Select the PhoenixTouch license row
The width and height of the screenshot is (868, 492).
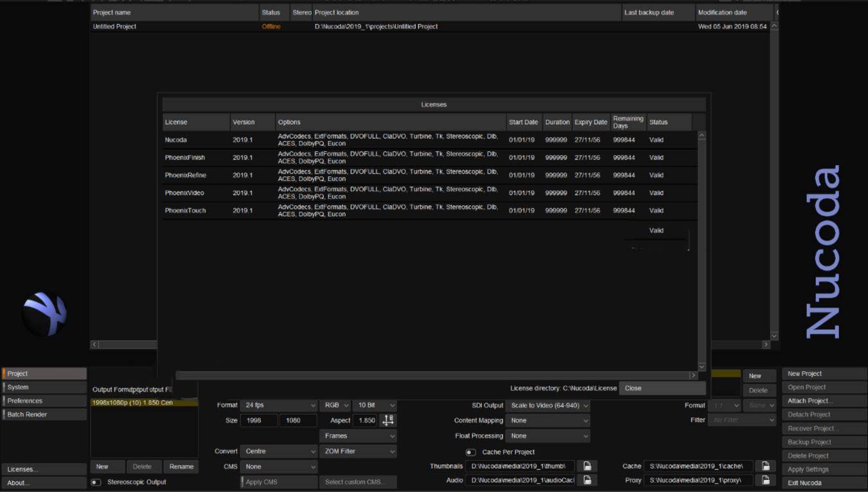pyautogui.click(x=429, y=210)
